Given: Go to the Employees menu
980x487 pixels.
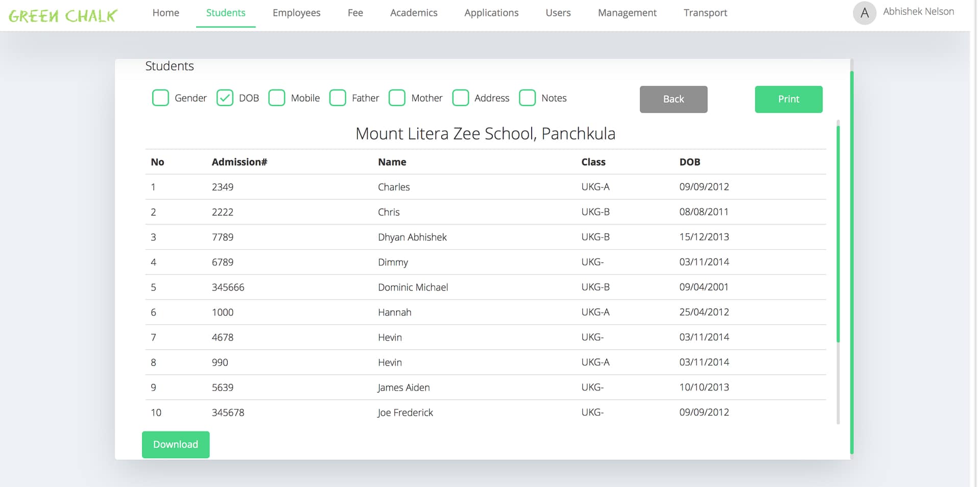Looking at the screenshot, I should [296, 13].
